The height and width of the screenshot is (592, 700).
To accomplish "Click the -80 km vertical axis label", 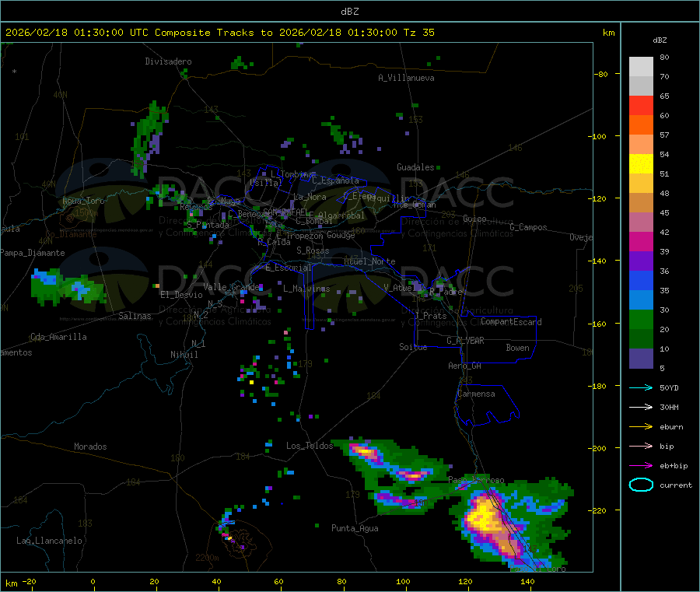I will [x=600, y=74].
